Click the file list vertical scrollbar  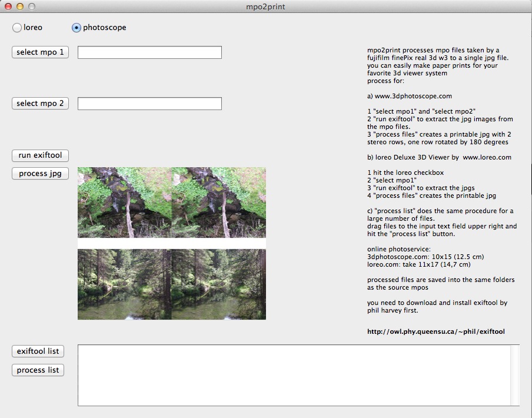515,375
